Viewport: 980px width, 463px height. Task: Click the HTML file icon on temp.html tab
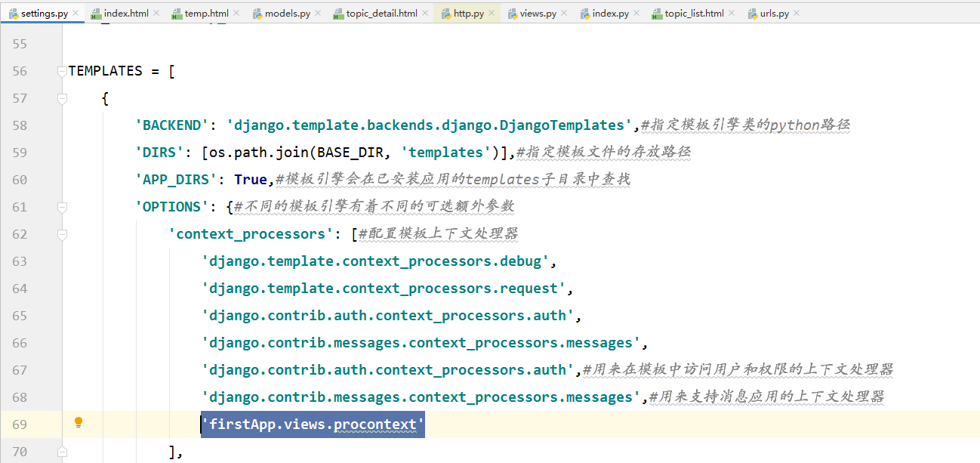(177, 14)
